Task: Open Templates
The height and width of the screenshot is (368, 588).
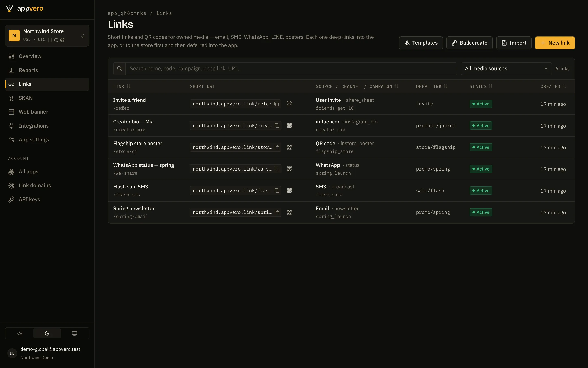Action: pos(421,43)
